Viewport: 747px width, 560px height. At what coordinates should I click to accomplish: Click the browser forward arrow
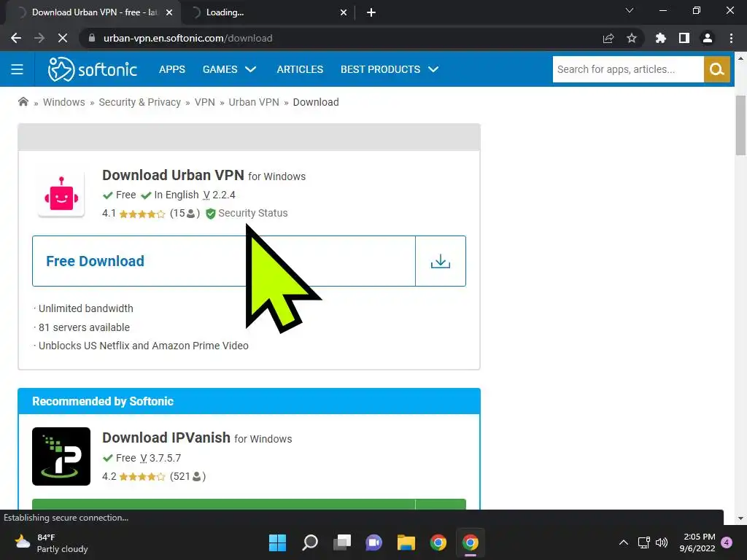point(39,38)
